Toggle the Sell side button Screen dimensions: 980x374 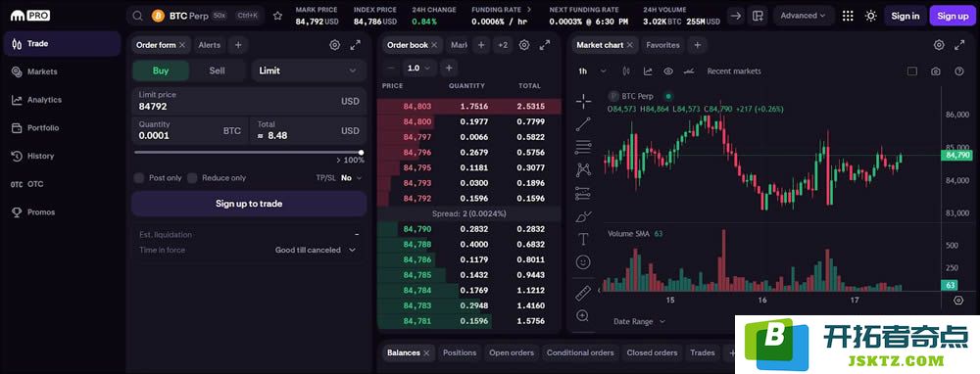pyautogui.click(x=217, y=70)
